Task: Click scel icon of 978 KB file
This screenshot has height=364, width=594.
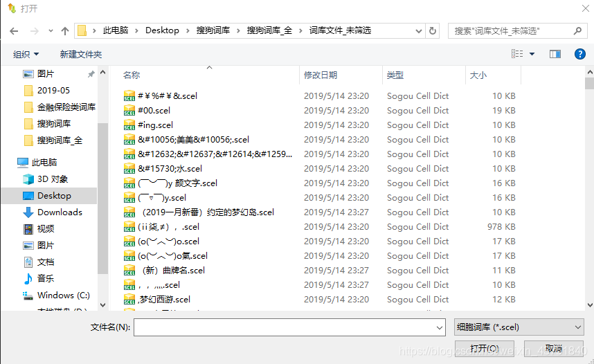Action: click(x=129, y=227)
